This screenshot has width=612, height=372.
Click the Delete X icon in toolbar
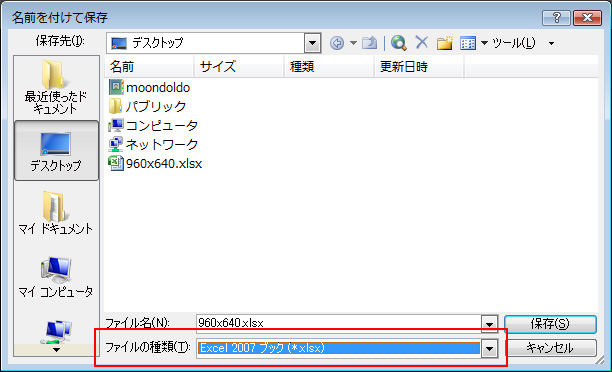[x=422, y=42]
